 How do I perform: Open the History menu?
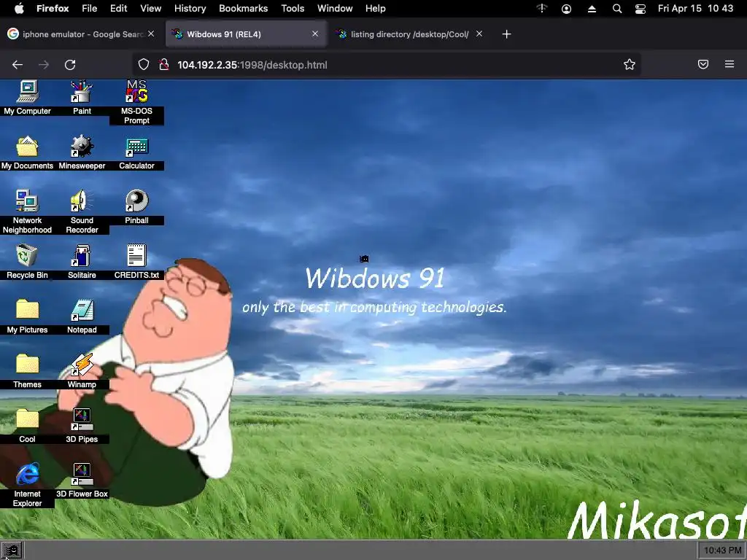(x=190, y=9)
